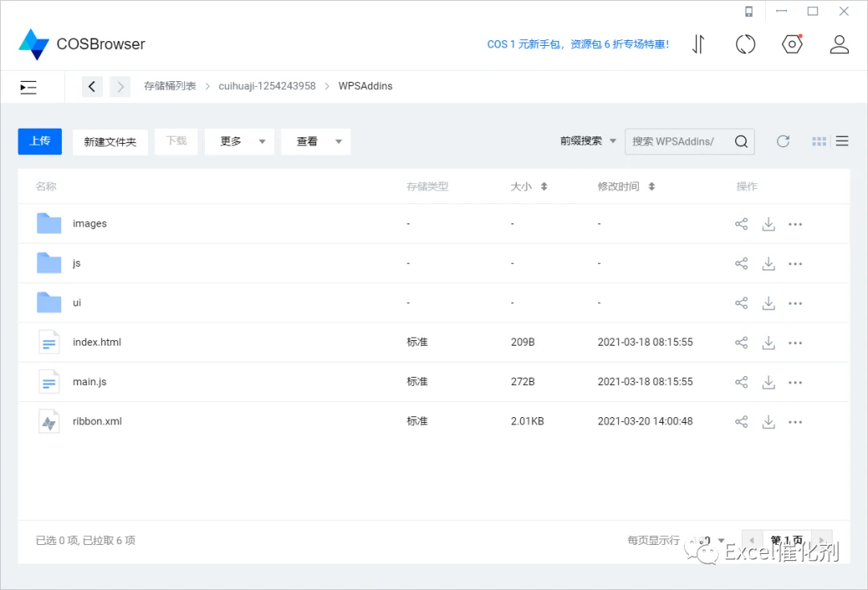The image size is (868, 590).
Task: Open the hexagon settings icon
Action: [x=792, y=44]
